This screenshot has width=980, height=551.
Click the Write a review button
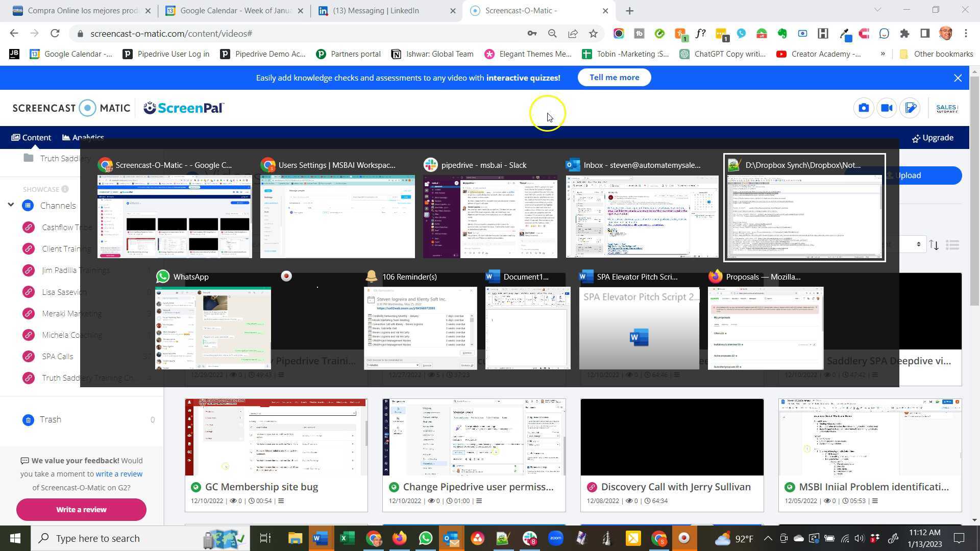tap(81, 509)
